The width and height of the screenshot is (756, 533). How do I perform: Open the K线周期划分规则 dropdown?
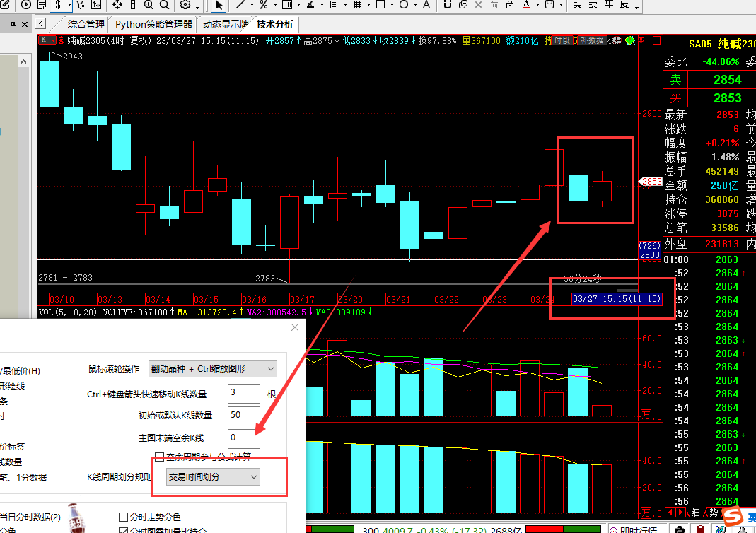(213, 476)
